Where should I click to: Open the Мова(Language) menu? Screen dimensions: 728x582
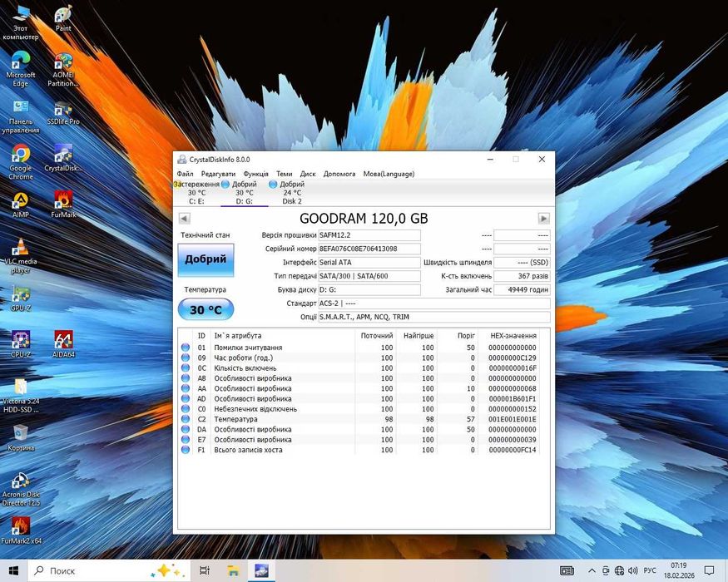[389, 174]
